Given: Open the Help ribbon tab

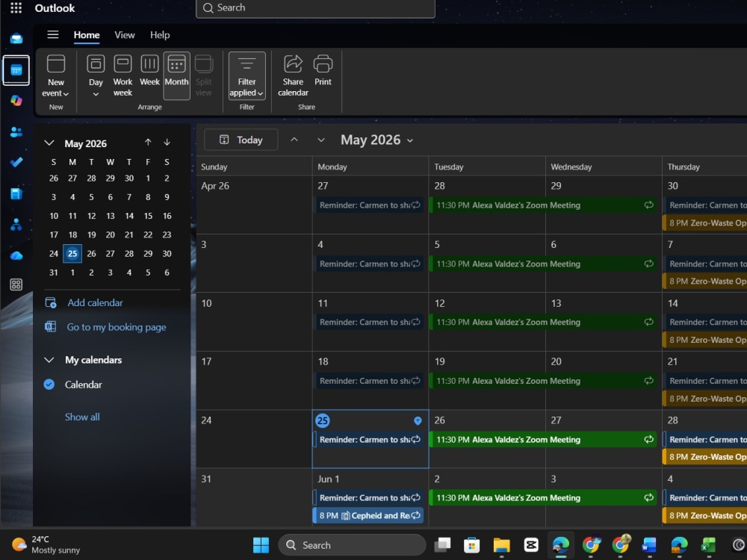Looking at the screenshot, I should 160,35.
